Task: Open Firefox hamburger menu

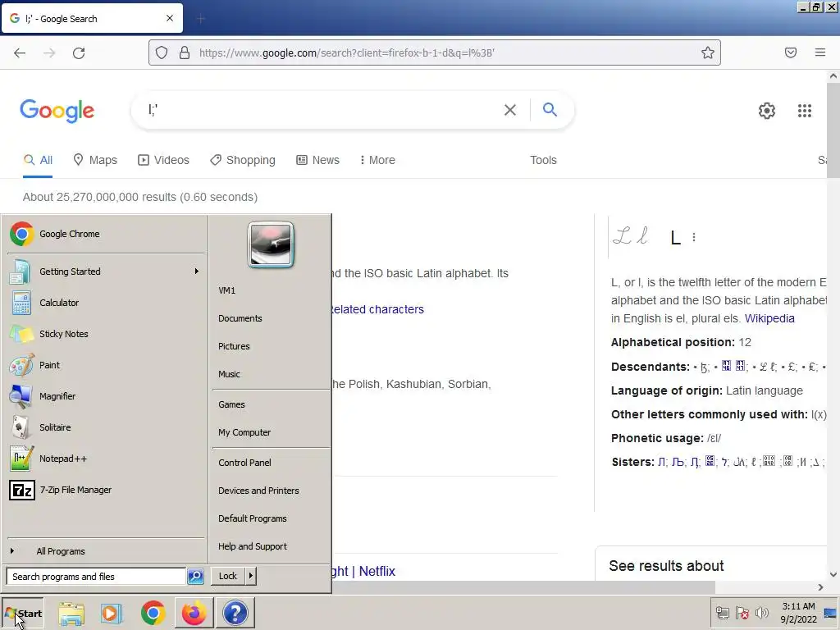Action: tap(820, 52)
